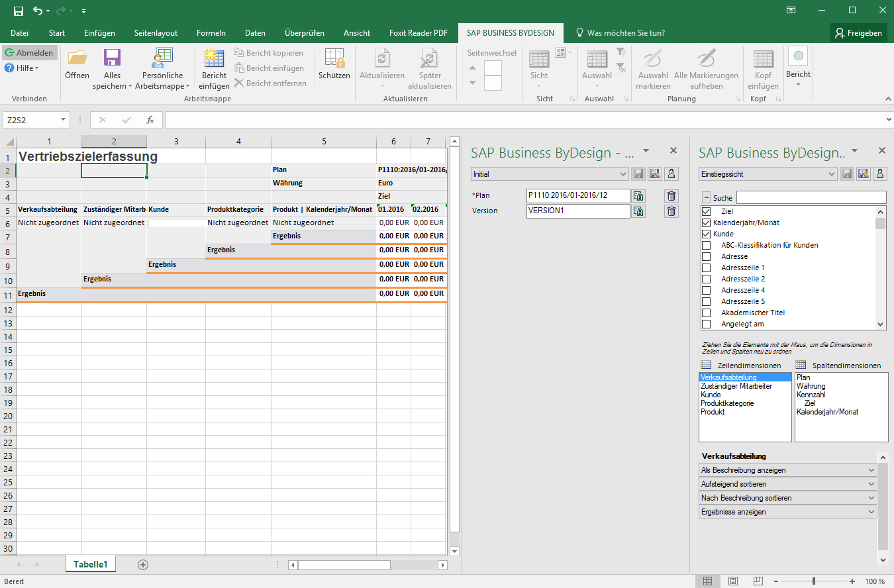Select Kennzahl in Spaltendimensionen list
Screen dimensions: 894x588
point(811,395)
